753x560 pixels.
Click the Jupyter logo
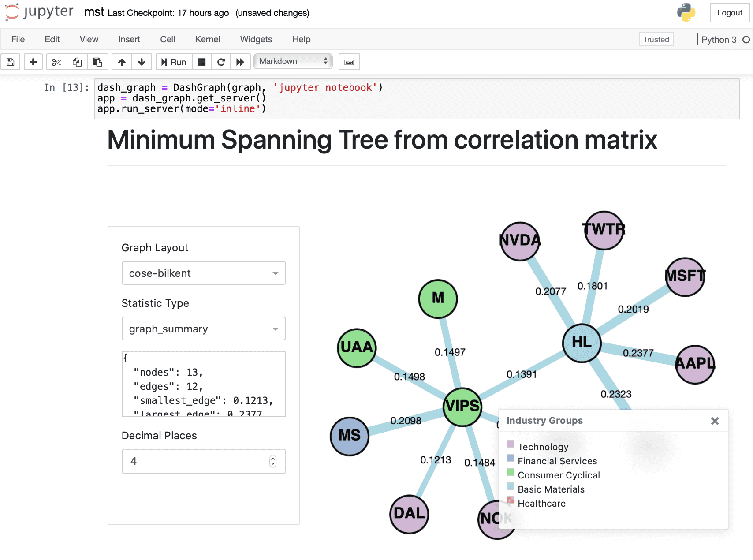[x=39, y=12]
